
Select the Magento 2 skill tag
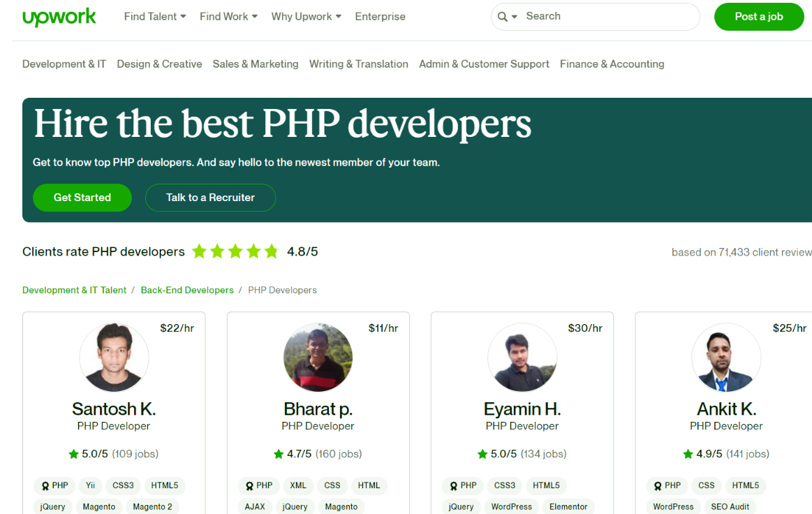pyautogui.click(x=152, y=507)
